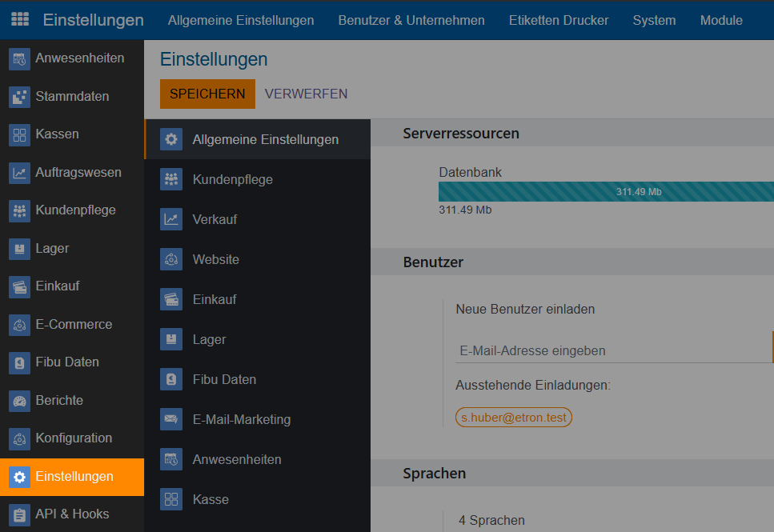
Task: Select API & Hooks clipboard icon
Action: coord(20,514)
